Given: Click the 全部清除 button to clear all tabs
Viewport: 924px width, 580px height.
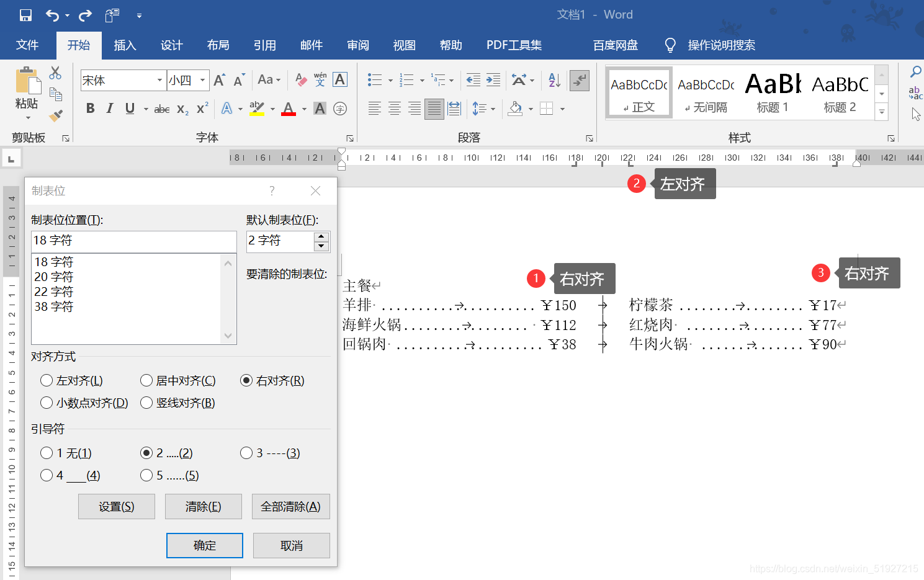Looking at the screenshot, I should 290,506.
